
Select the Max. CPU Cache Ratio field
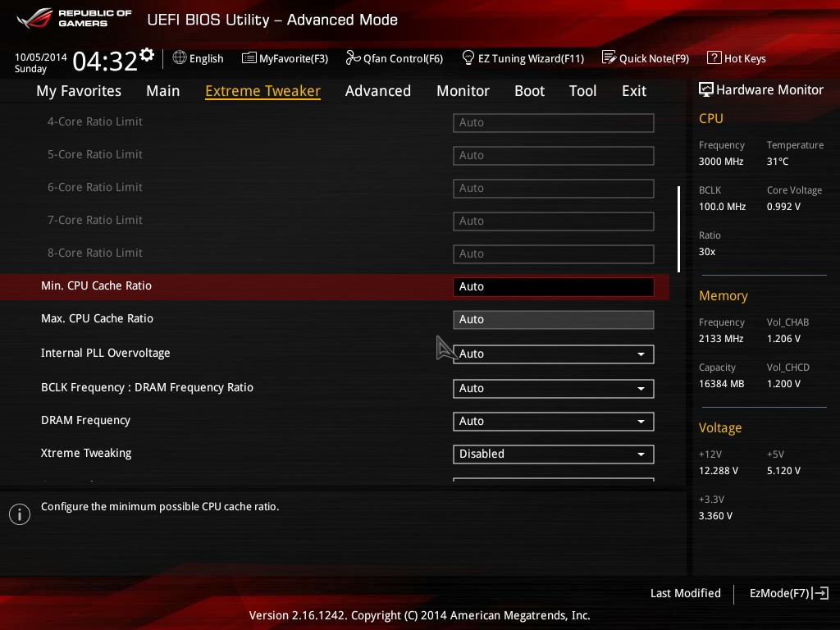coord(554,320)
